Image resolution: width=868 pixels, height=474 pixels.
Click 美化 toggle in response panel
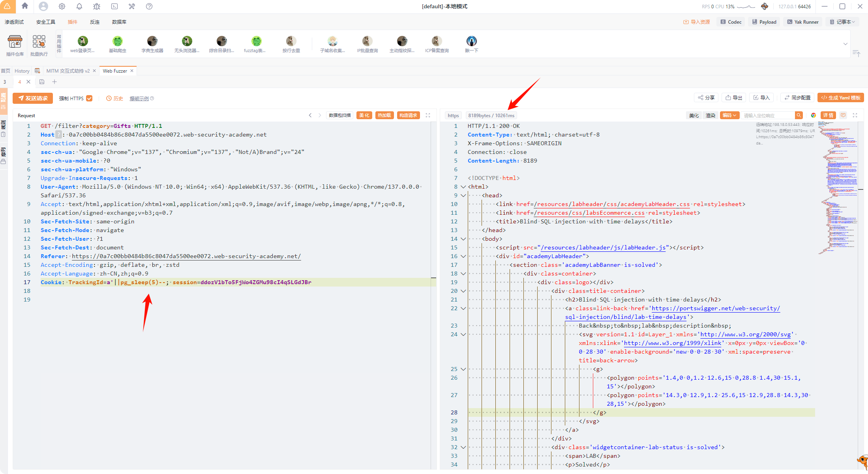coord(694,115)
